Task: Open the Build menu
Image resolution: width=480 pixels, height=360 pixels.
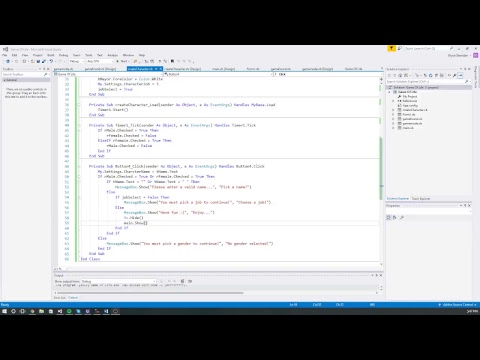Action: 51,55
